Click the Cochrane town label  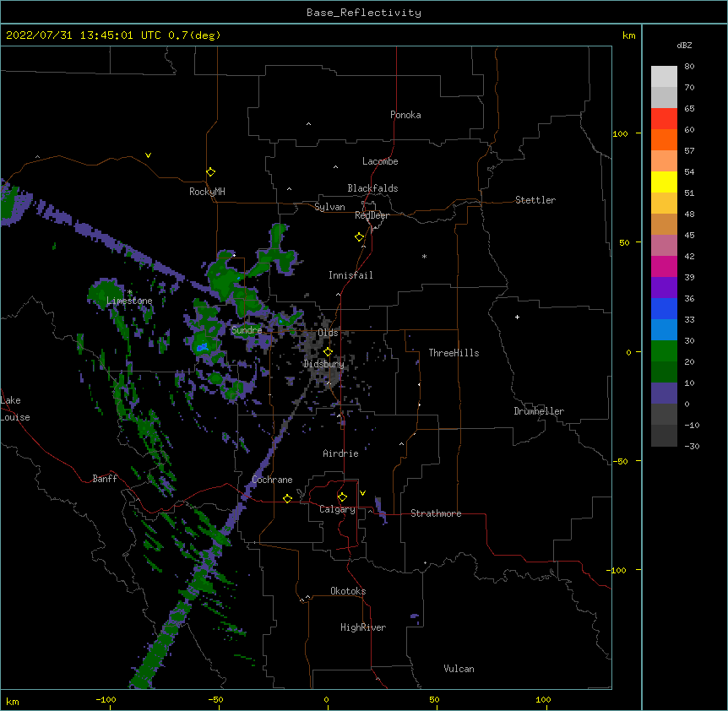click(x=272, y=480)
